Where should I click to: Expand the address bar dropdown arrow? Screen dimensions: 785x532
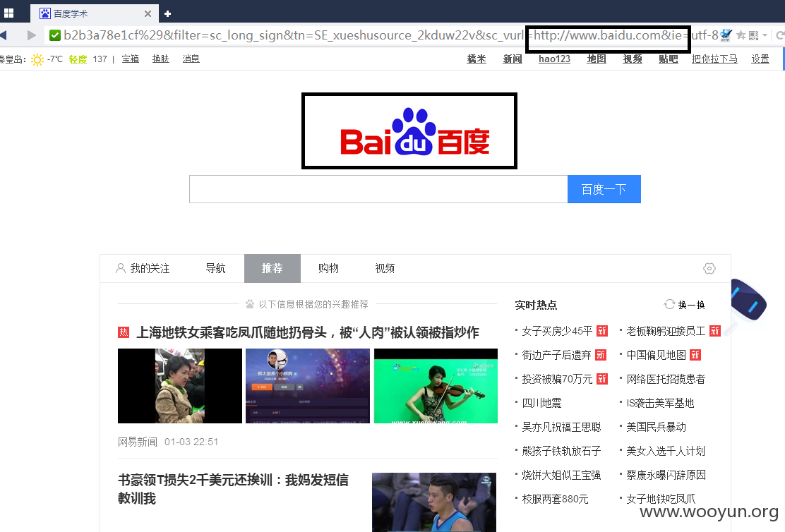765,35
